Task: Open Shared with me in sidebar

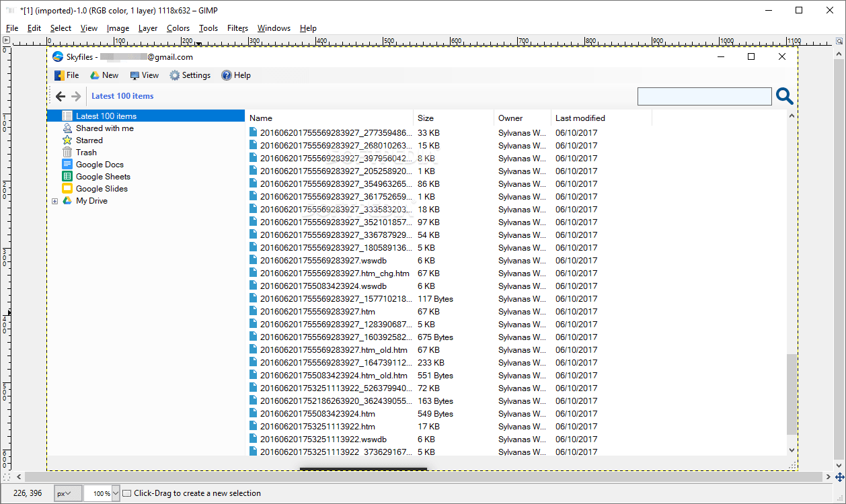Action: (x=104, y=128)
